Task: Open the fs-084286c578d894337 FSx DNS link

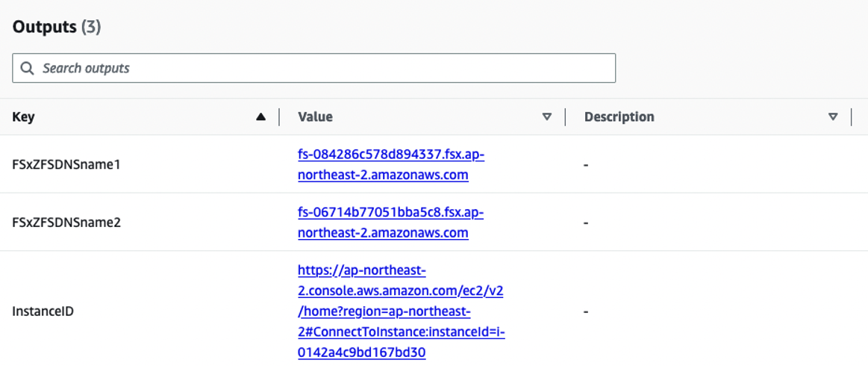Action: pyautogui.click(x=391, y=165)
